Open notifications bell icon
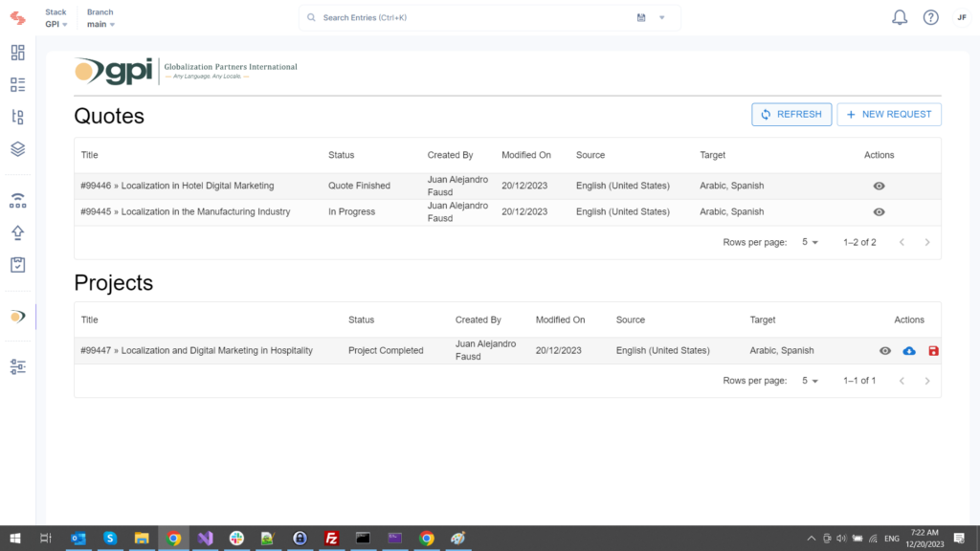The height and width of the screenshot is (551, 980). tap(900, 17)
